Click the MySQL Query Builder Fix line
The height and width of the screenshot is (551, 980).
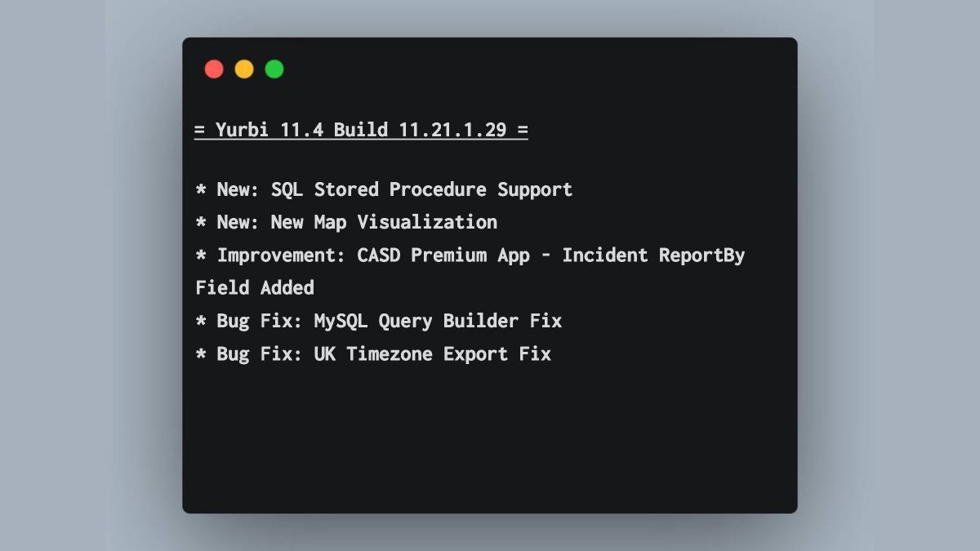pyautogui.click(x=379, y=321)
